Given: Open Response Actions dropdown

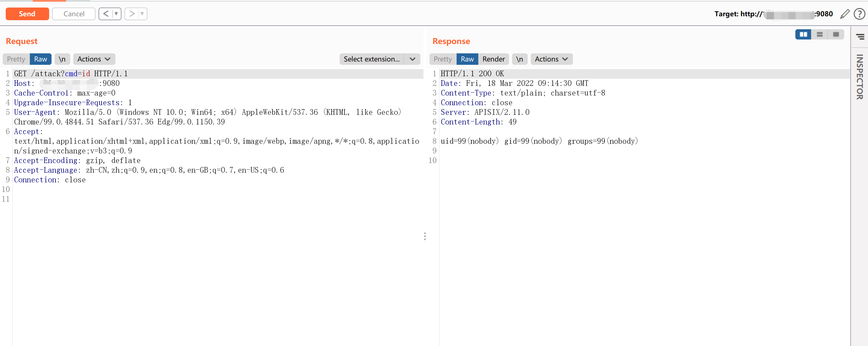Looking at the screenshot, I should tap(551, 59).
